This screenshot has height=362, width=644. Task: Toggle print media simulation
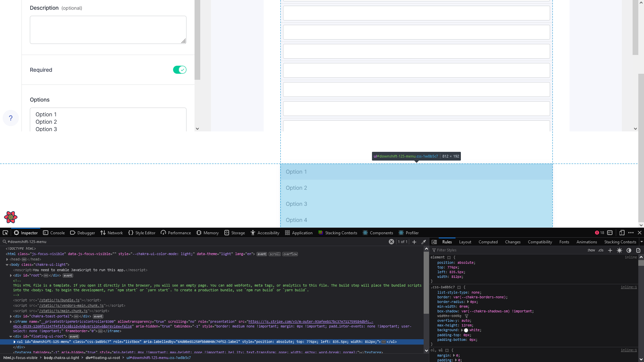pos(638,250)
